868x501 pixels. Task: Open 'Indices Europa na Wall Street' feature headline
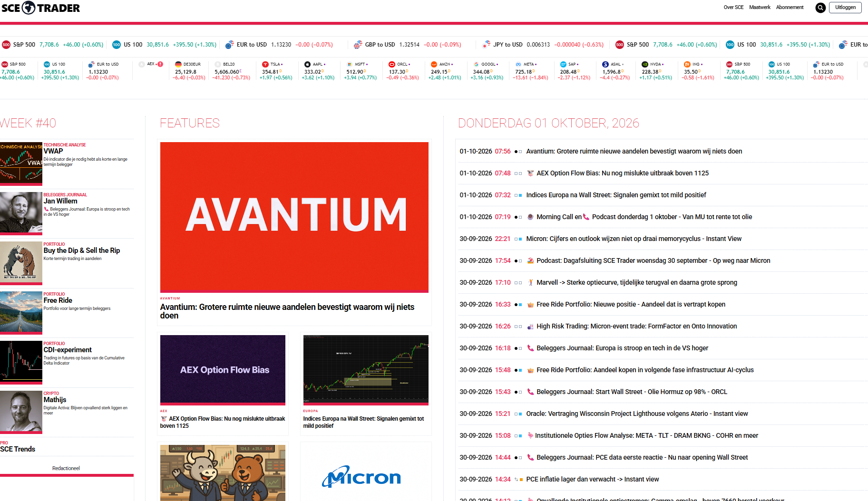pos(364,422)
